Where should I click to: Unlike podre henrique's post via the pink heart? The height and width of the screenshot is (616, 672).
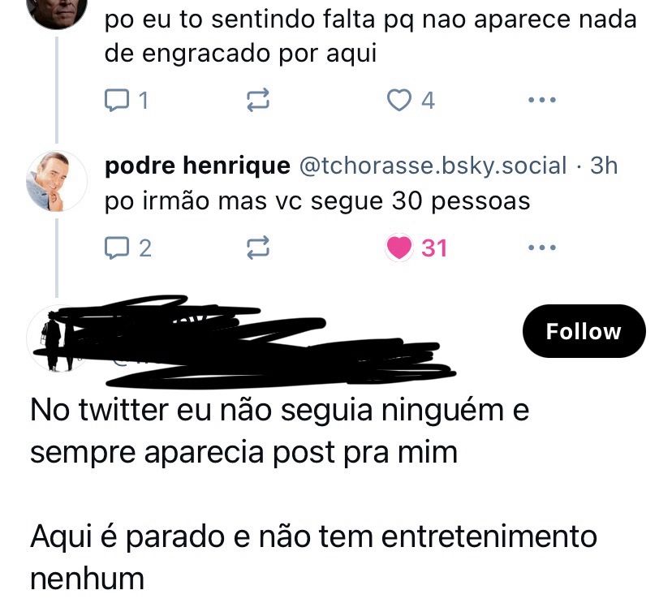tap(398, 248)
